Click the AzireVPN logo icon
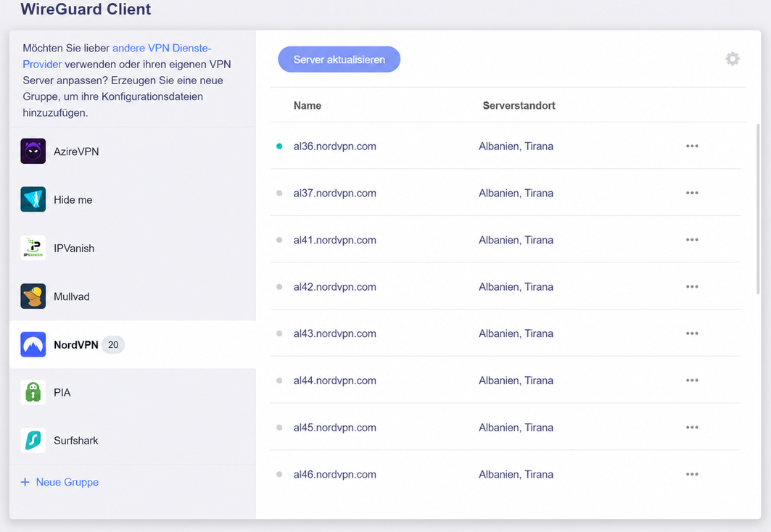Screen dimensions: 771x532 pos(33,151)
